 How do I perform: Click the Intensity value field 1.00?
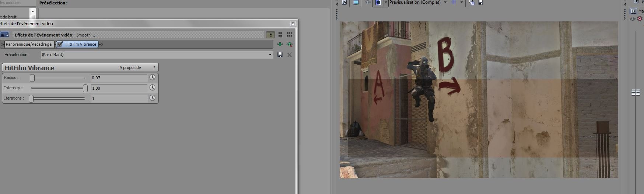coord(119,88)
